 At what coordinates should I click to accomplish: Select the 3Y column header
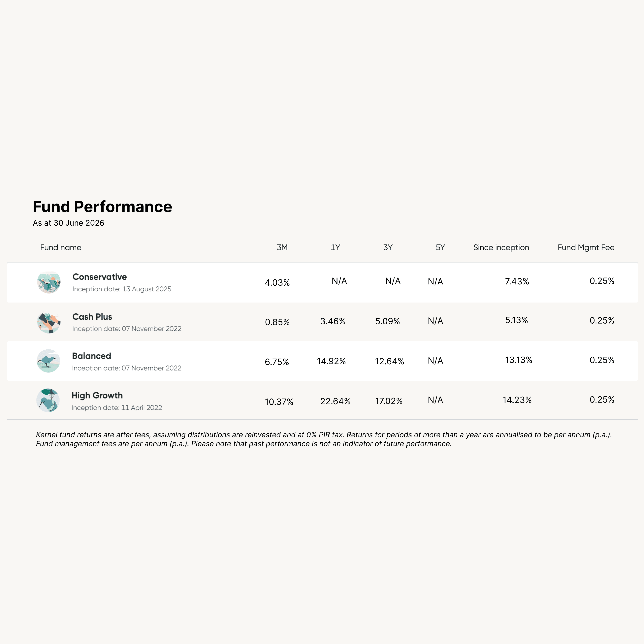tap(388, 247)
